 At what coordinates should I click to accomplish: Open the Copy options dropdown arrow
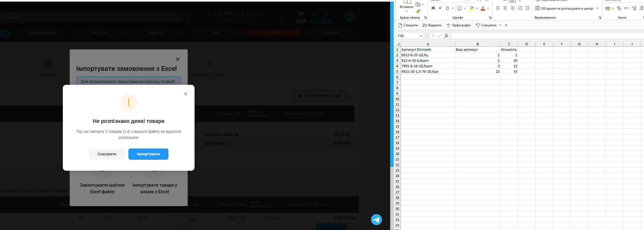[x=423, y=4]
